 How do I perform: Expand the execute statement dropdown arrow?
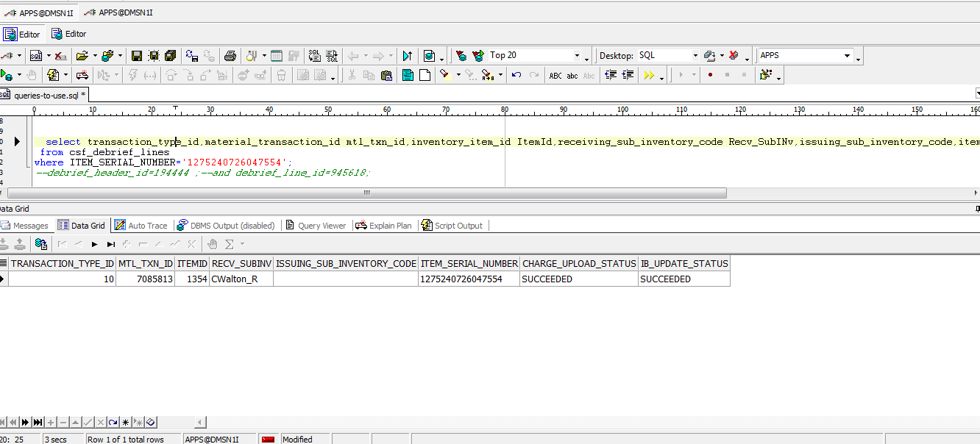tap(19, 75)
